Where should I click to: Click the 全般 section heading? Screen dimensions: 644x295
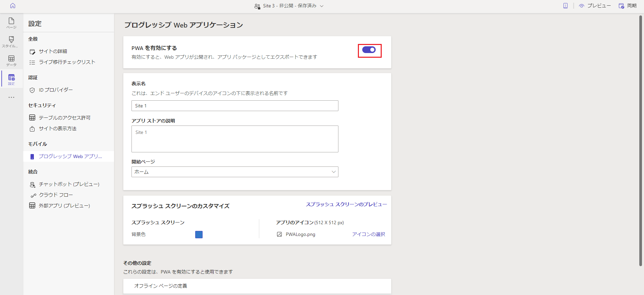click(33, 39)
